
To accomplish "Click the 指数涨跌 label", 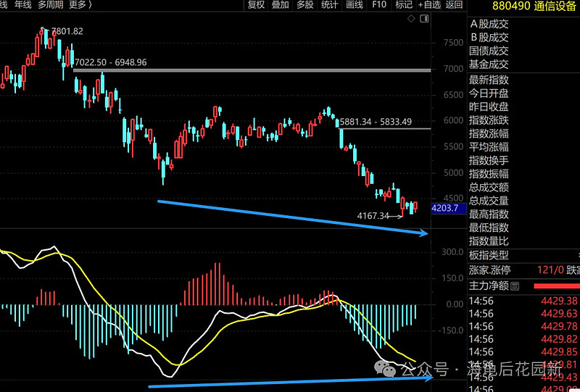I will click(x=489, y=120).
